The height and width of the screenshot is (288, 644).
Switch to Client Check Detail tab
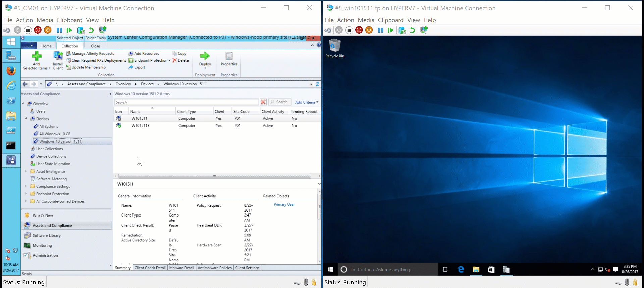click(150, 268)
